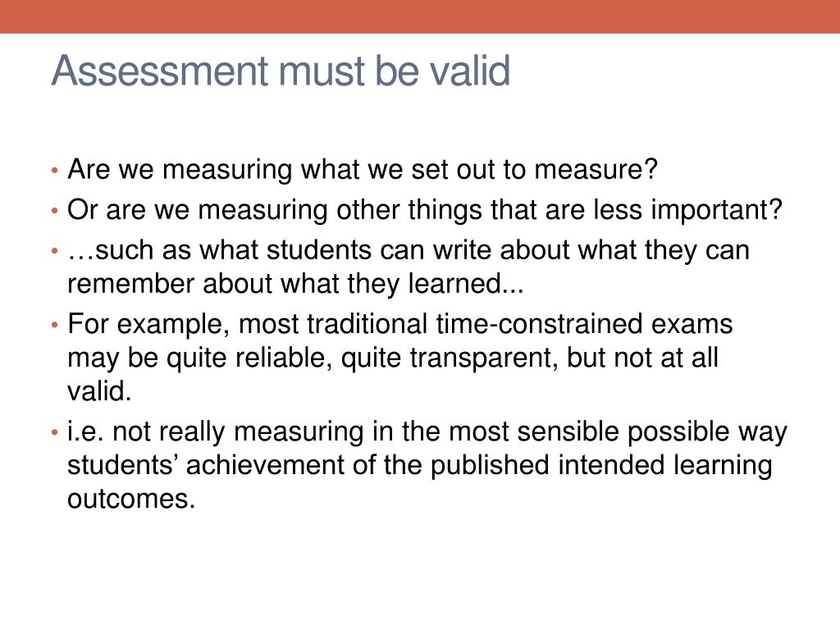Click the lone word 'valid.' on its own line
Screen dimensions: 840x630
(x=99, y=391)
